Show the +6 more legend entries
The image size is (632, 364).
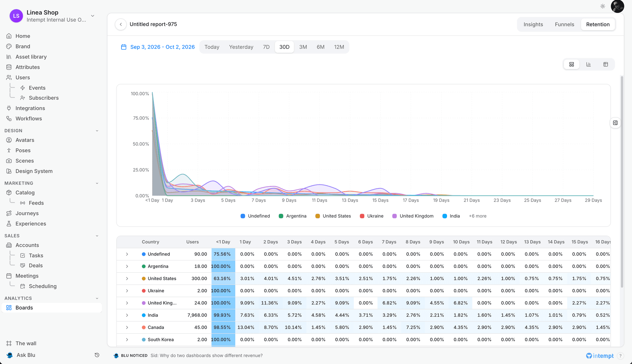pyautogui.click(x=477, y=216)
